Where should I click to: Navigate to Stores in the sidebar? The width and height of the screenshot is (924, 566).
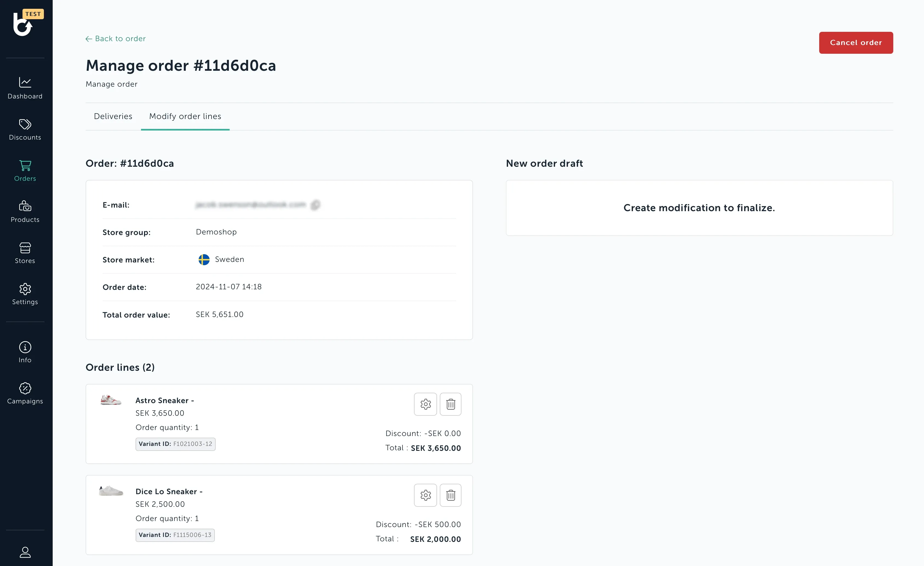25,253
